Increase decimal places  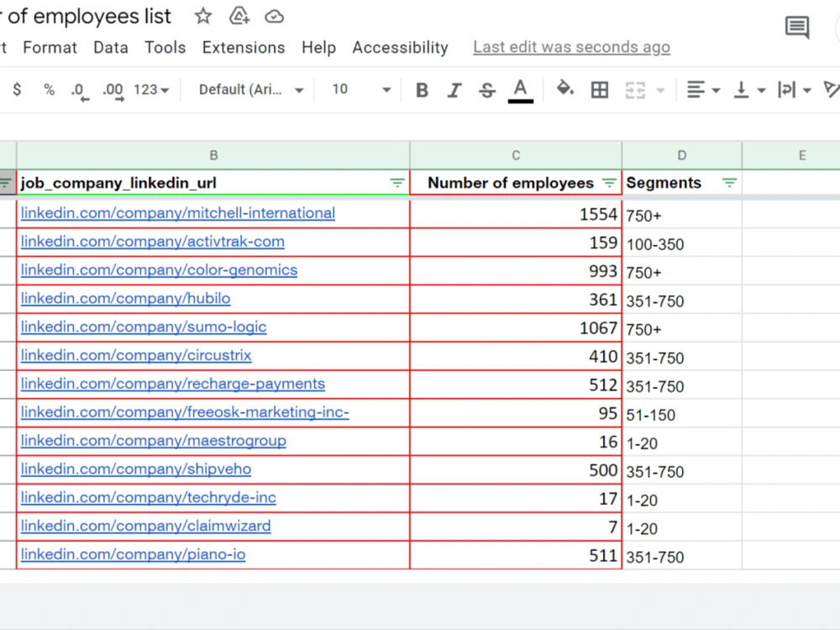113,91
